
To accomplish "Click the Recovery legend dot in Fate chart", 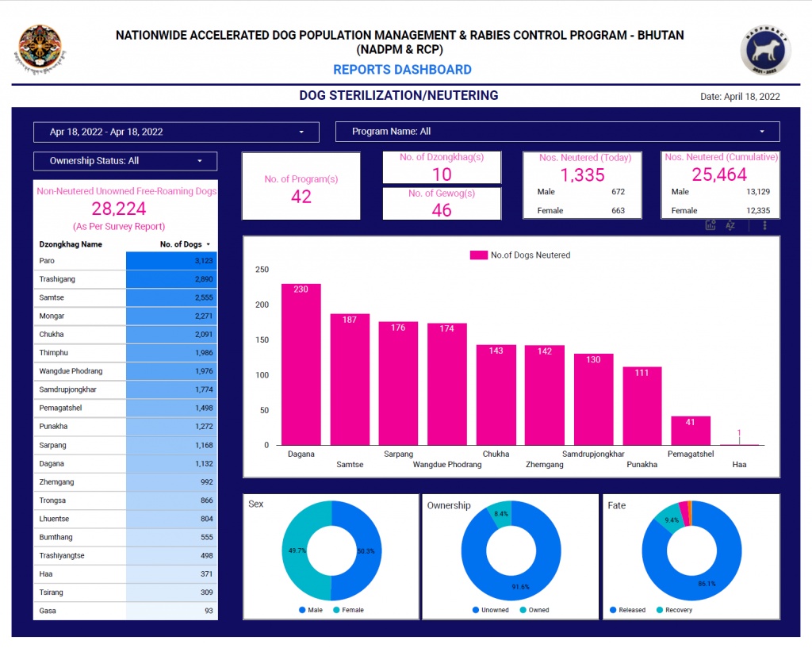I will 658,610.
